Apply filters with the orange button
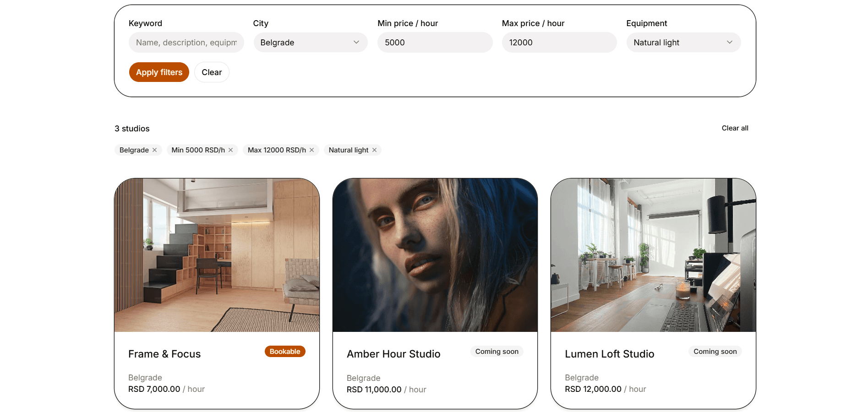868x412 pixels. [x=159, y=72]
